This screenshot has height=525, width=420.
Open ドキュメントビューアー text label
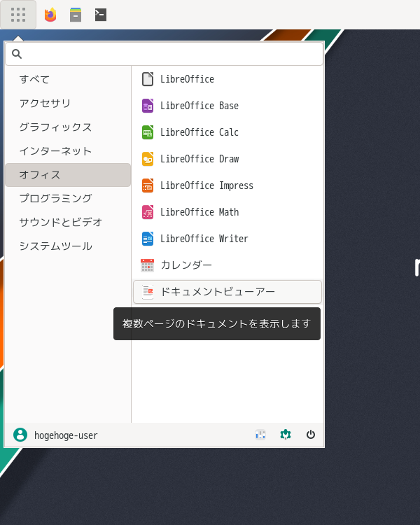point(218,292)
